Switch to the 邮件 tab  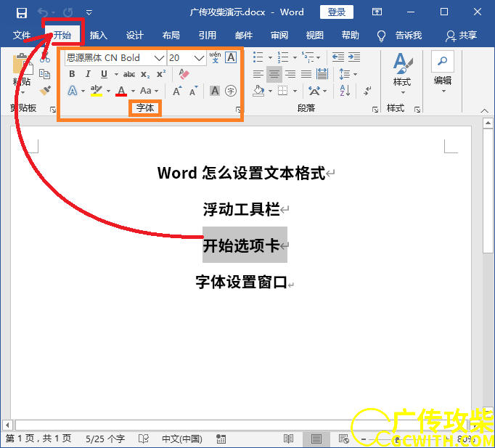tap(244, 35)
